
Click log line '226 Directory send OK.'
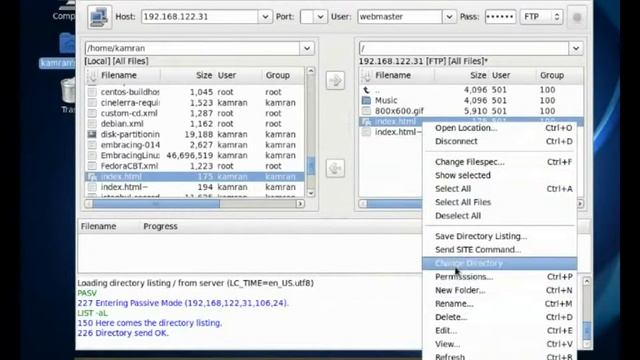click(x=123, y=333)
